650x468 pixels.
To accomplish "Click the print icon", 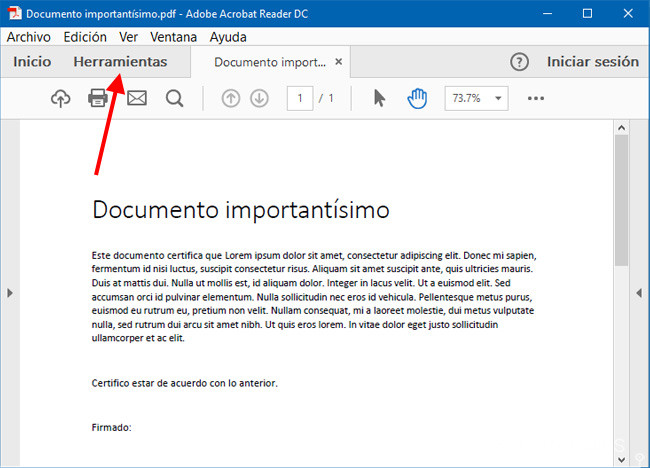I will point(99,98).
